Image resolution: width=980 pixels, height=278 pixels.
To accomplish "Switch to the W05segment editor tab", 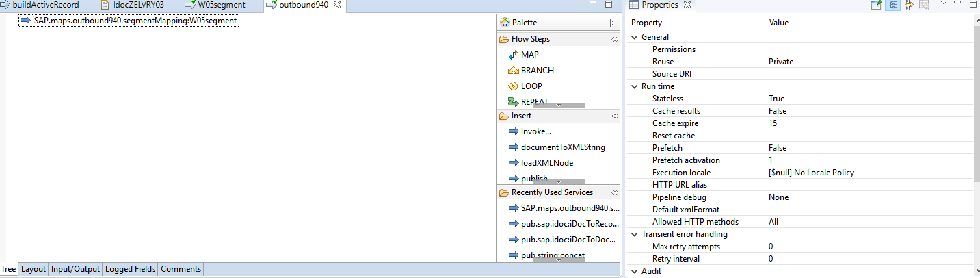I will pyautogui.click(x=215, y=5).
